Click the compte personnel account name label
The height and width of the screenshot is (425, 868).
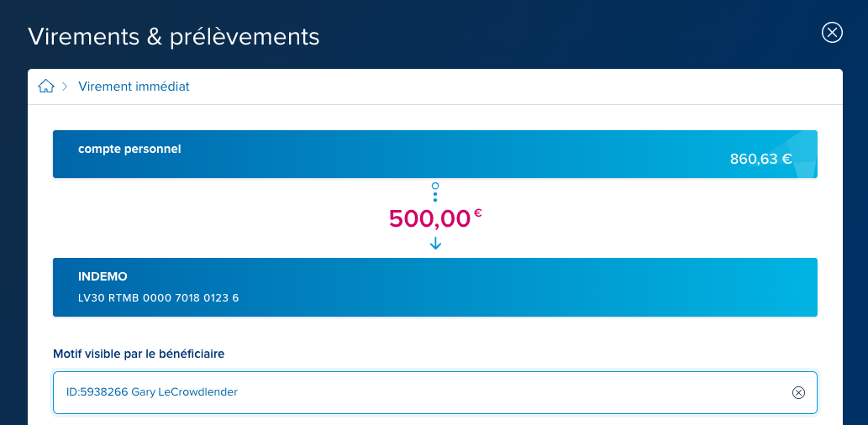pos(129,149)
